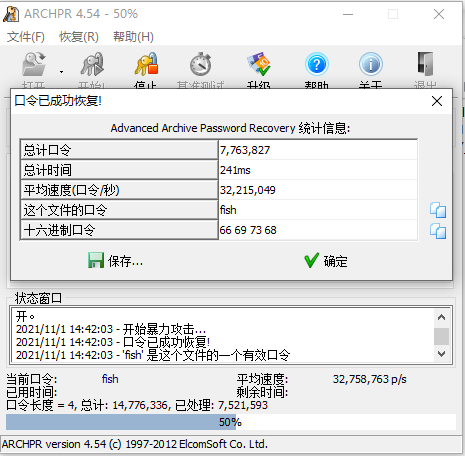Open Help via blue question icon

tap(317, 64)
